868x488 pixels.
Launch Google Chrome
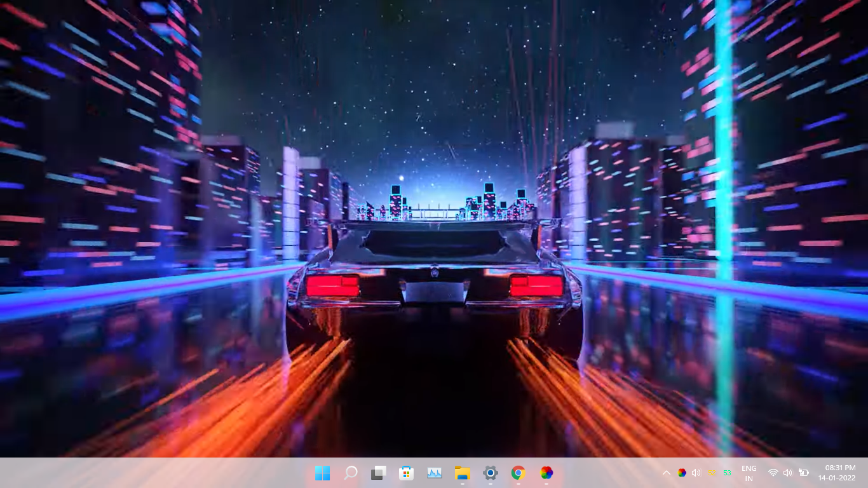(x=518, y=473)
